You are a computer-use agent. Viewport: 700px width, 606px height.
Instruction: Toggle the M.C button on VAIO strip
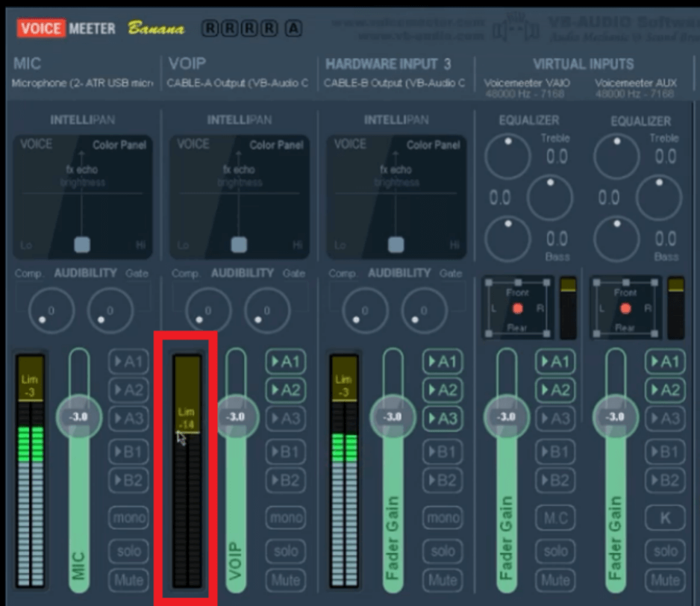click(x=555, y=518)
